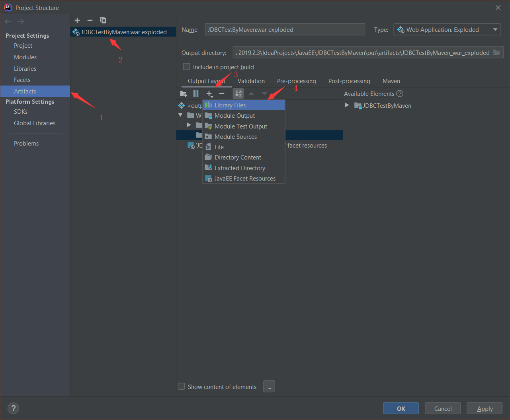Click the Apply button
This screenshot has height=420, width=510.
485,408
